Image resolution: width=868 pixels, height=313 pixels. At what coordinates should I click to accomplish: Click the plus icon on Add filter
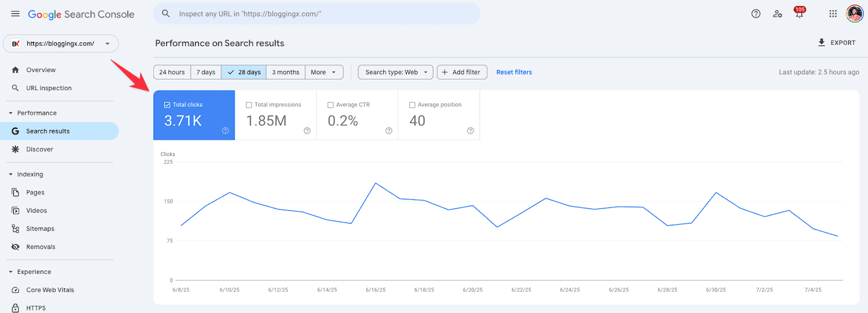[x=445, y=72]
